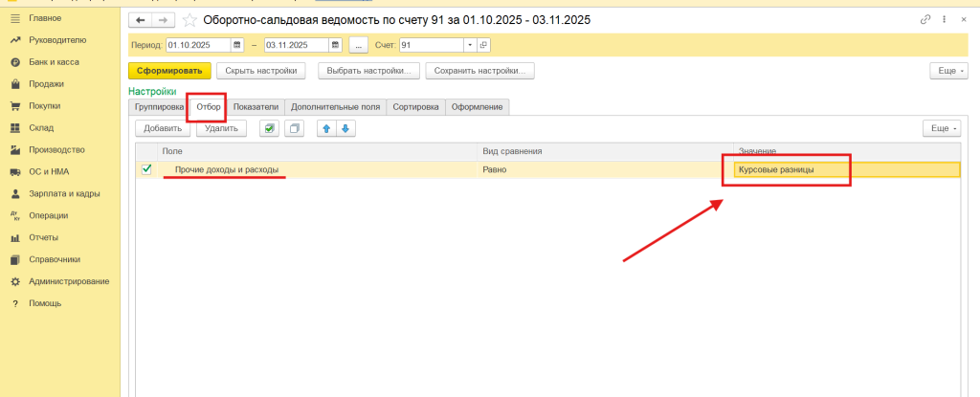Click Скрыть настройки button
The width and height of the screenshot is (980, 397).
coord(261,71)
